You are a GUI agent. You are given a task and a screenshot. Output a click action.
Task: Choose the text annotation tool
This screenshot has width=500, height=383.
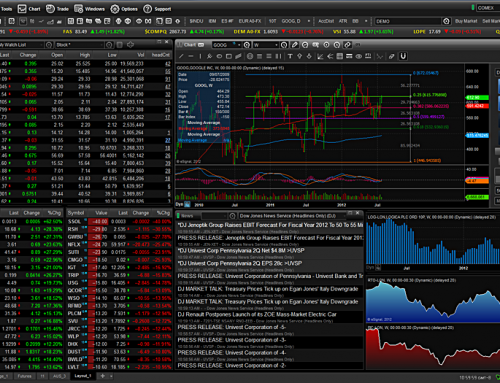tap(290, 56)
